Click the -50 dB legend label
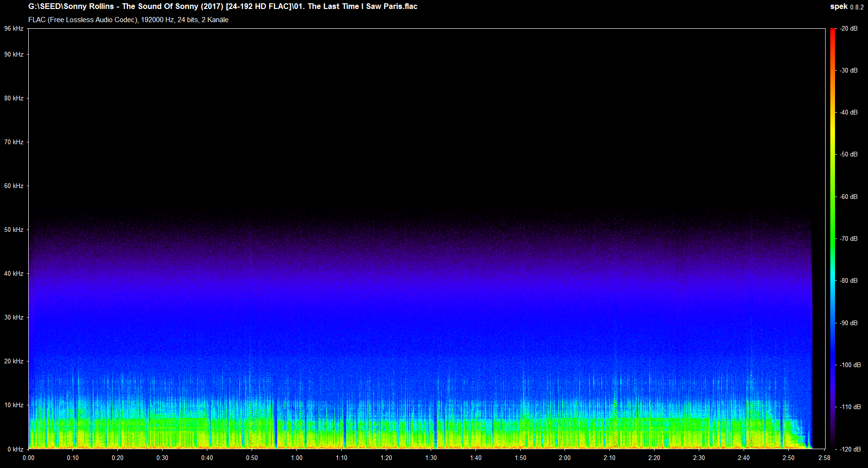 coord(848,155)
